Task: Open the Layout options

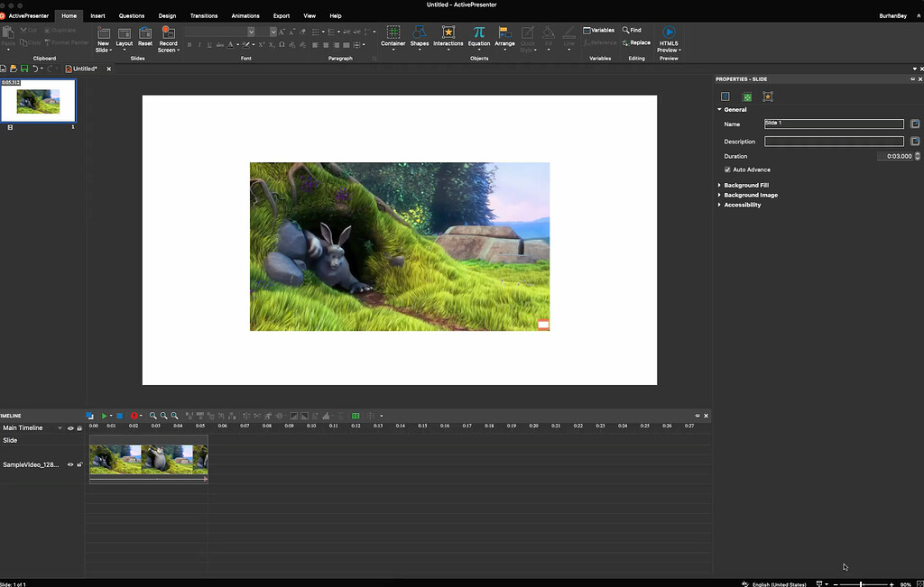Action: [125, 40]
